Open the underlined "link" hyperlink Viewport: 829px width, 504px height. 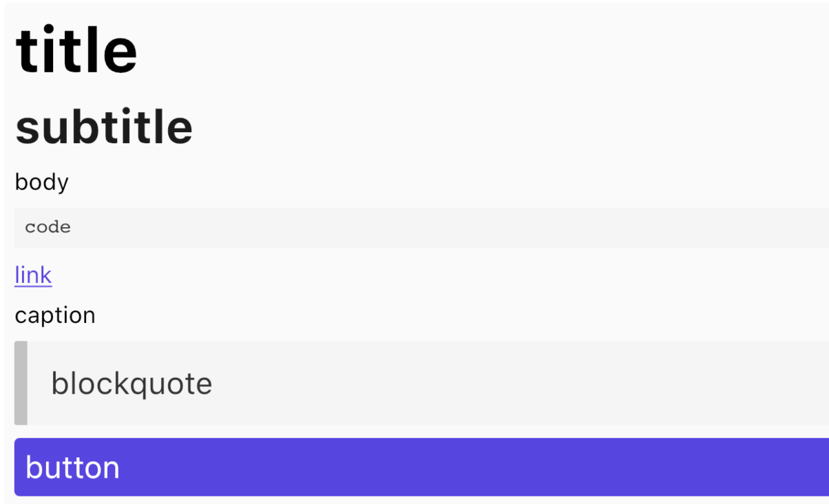[33, 275]
